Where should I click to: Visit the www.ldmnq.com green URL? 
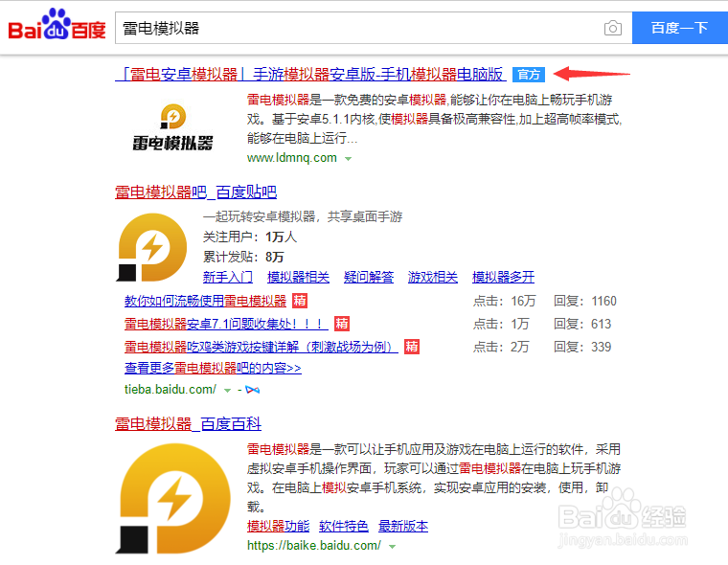(291, 158)
